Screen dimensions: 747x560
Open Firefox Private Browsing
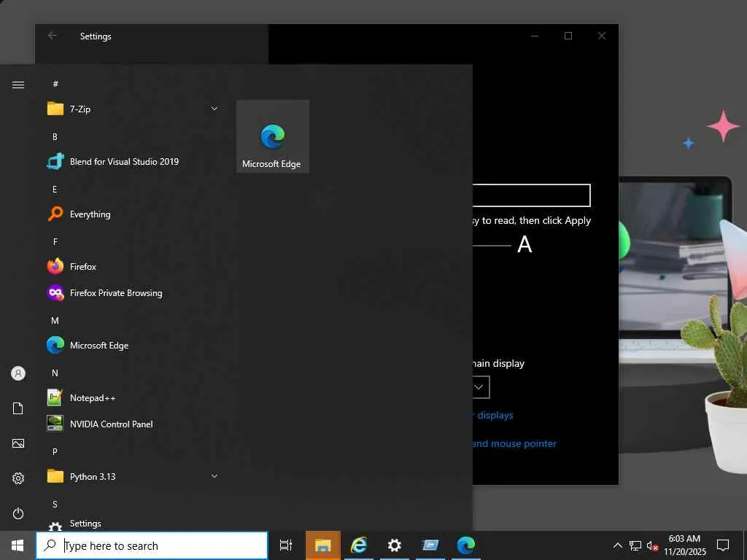pyautogui.click(x=133, y=293)
